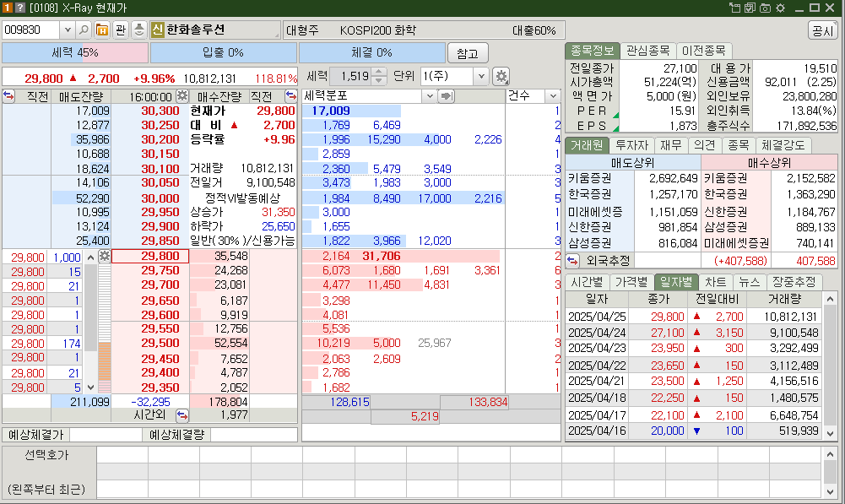Select the 장중추정 tab
Viewport: 845px width, 504px height.
click(x=794, y=282)
